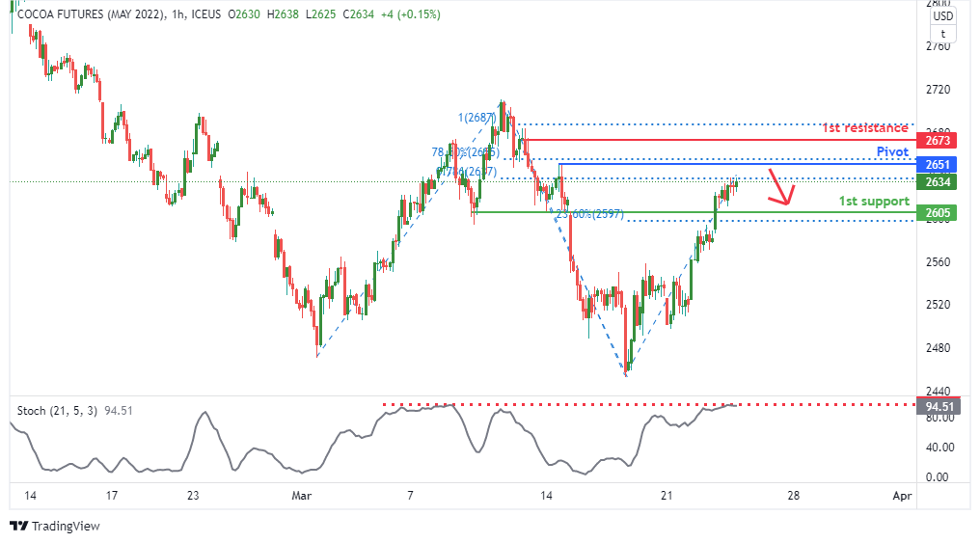This screenshot has width=980, height=543.
Task: Click the blue 2651 pivot price label
Action: coord(938,164)
